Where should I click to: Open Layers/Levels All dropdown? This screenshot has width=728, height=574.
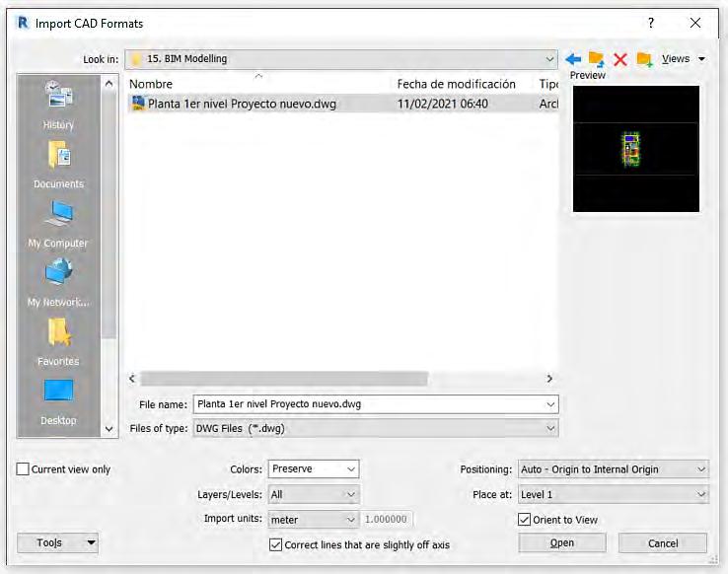click(314, 495)
